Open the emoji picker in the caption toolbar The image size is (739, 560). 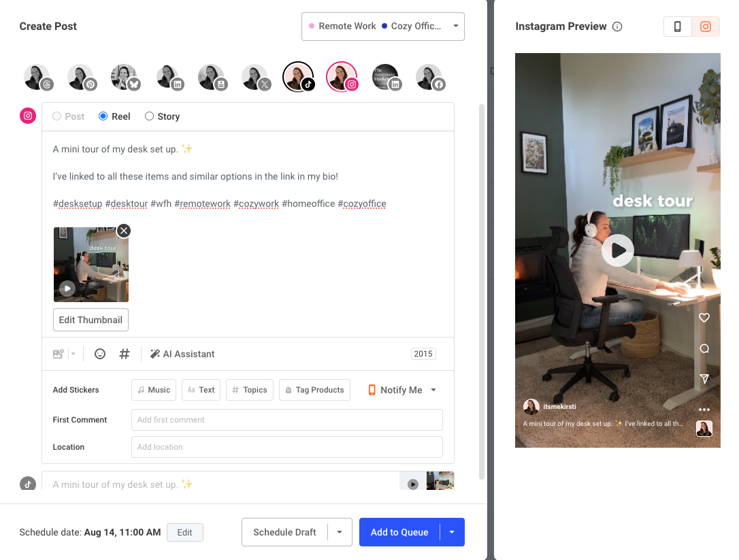point(100,354)
